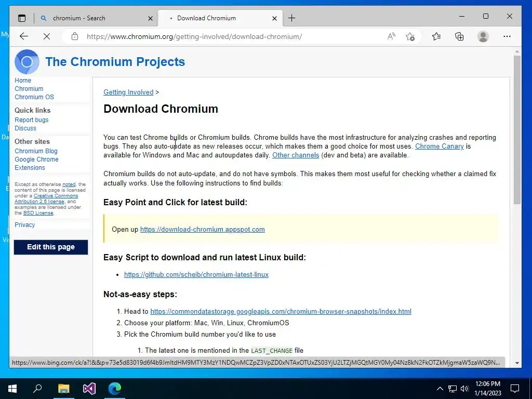The width and height of the screenshot is (532, 399).
Task: Click the Edit this page button
Action: coord(51,247)
